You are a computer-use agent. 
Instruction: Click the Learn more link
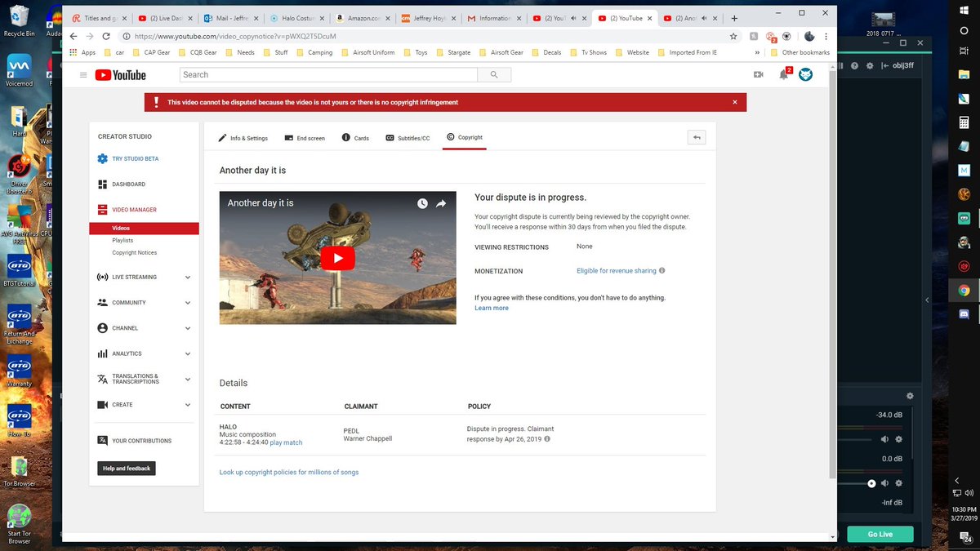click(492, 309)
